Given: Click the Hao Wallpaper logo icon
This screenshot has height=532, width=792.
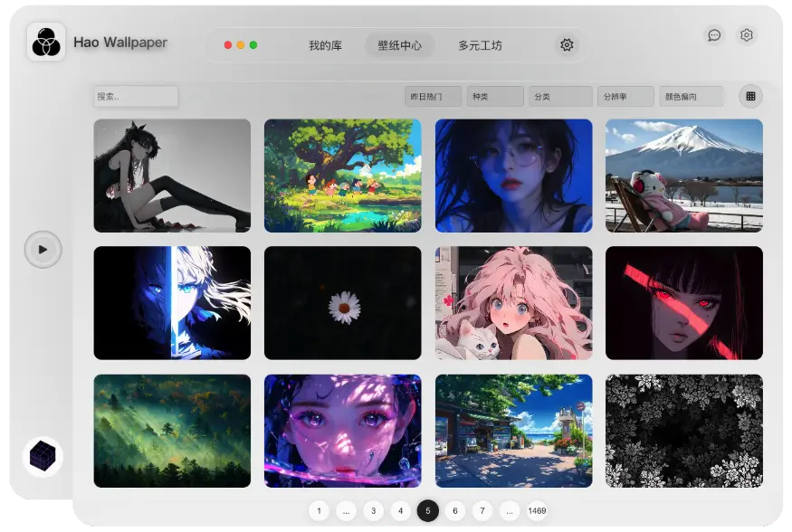Looking at the screenshot, I should coord(45,43).
